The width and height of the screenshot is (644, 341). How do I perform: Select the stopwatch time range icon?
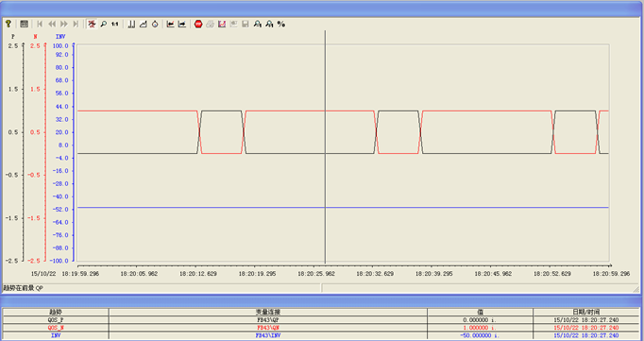(x=155, y=25)
